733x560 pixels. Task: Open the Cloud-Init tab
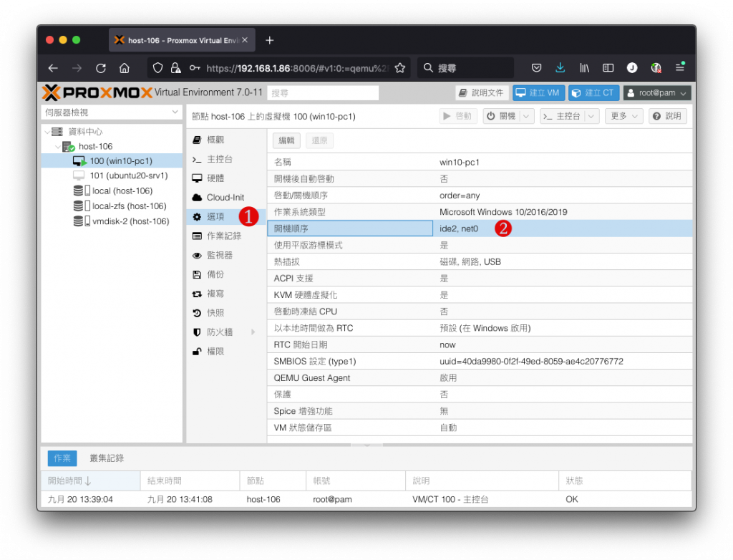tap(226, 198)
